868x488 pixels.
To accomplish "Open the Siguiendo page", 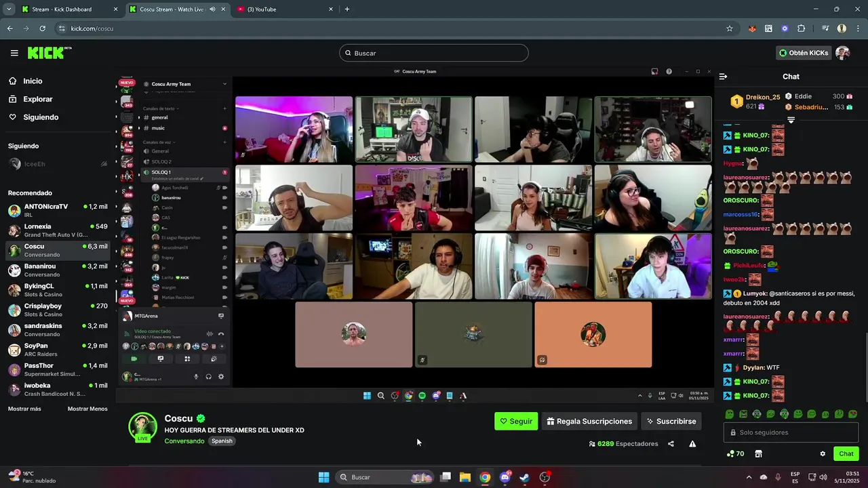I will (x=41, y=117).
